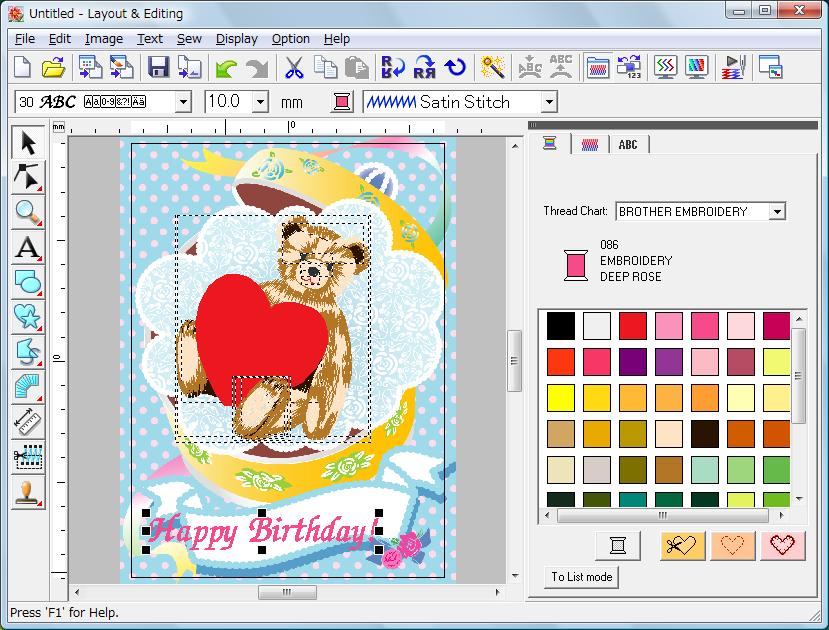Click the palette horizontal scroll right arrow
The height and width of the screenshot is (630, 829).
781,515
